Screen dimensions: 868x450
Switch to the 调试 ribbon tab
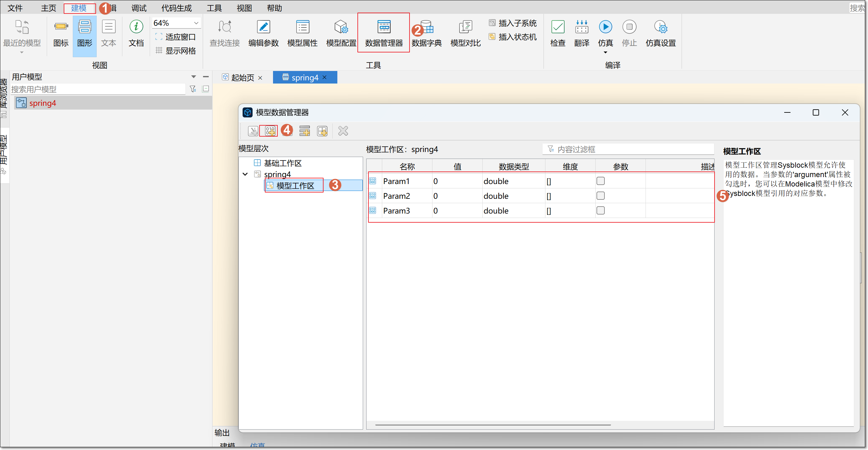pyautogui.click(x=139, y=8)
